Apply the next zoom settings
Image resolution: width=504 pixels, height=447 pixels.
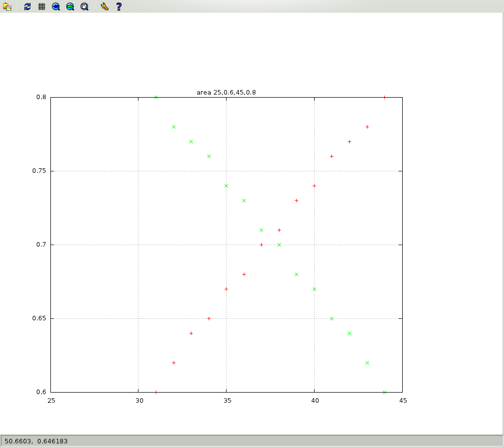click(x=70, y=7)
